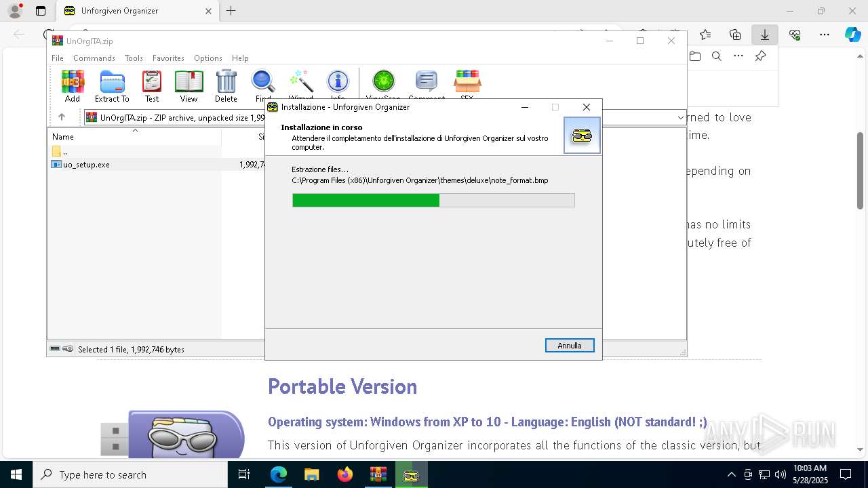Click the drive icon in WinRAR status bar

click(55, 349)
